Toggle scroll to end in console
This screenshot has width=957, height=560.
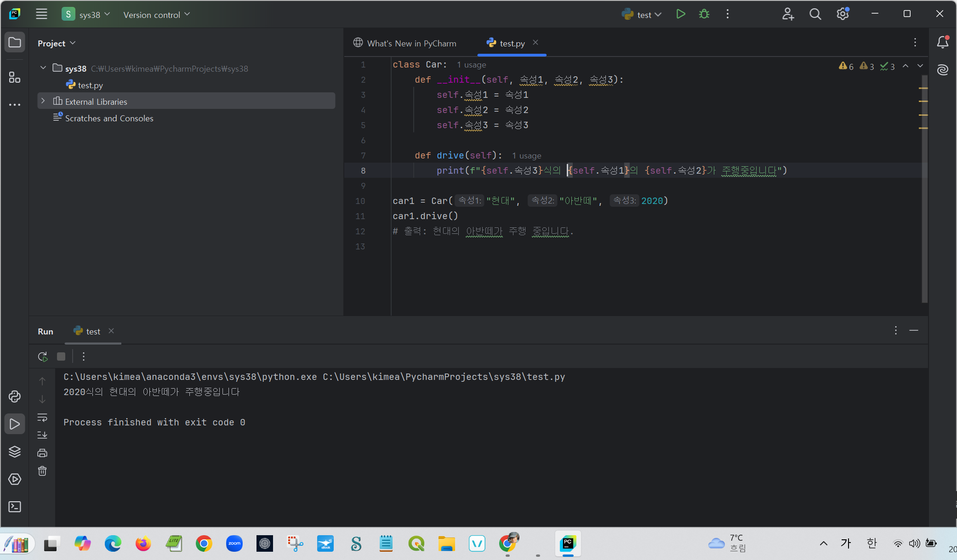(42, 435)
